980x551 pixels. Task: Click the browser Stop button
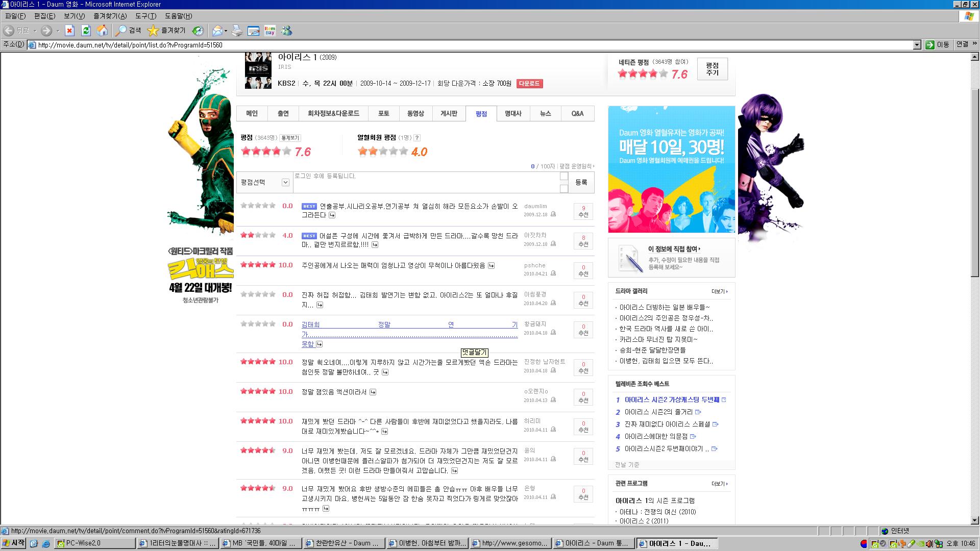tap(70, 31)
